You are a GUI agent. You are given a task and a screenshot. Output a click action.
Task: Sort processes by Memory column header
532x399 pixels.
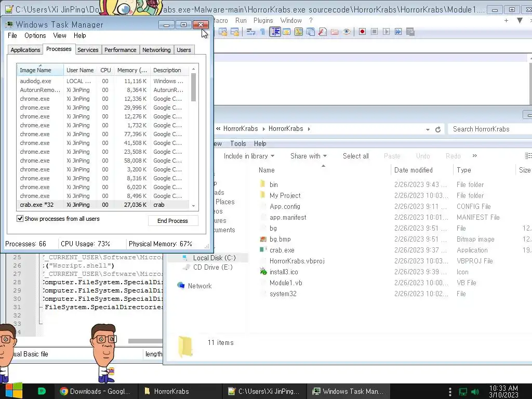pyautogui.click(x=132, y=70)
